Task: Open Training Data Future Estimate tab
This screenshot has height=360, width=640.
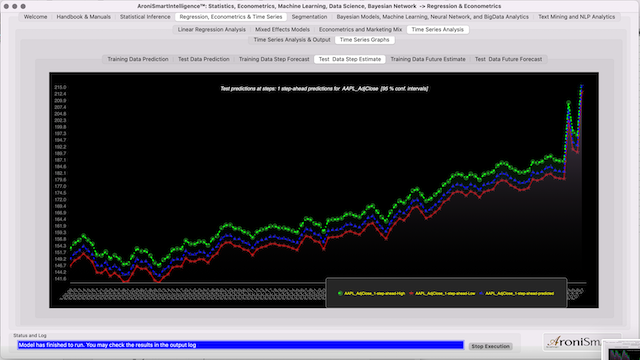Action: coord(428,59)
